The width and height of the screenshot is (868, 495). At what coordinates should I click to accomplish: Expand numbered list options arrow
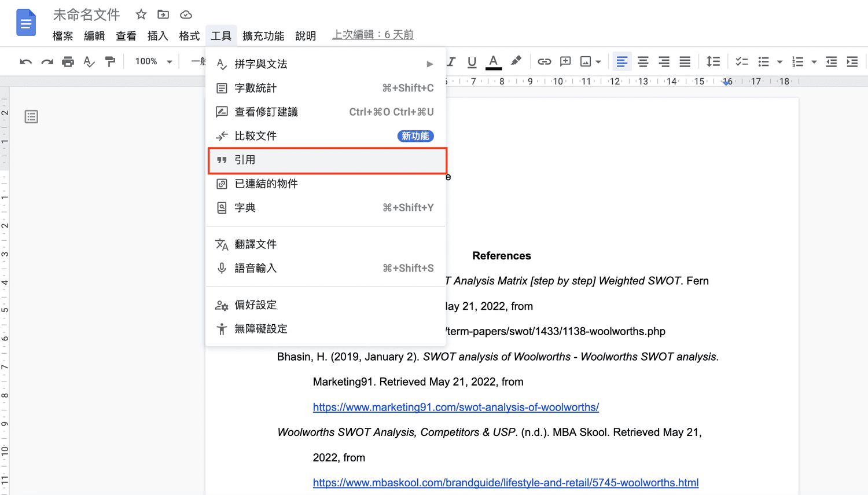814,61
